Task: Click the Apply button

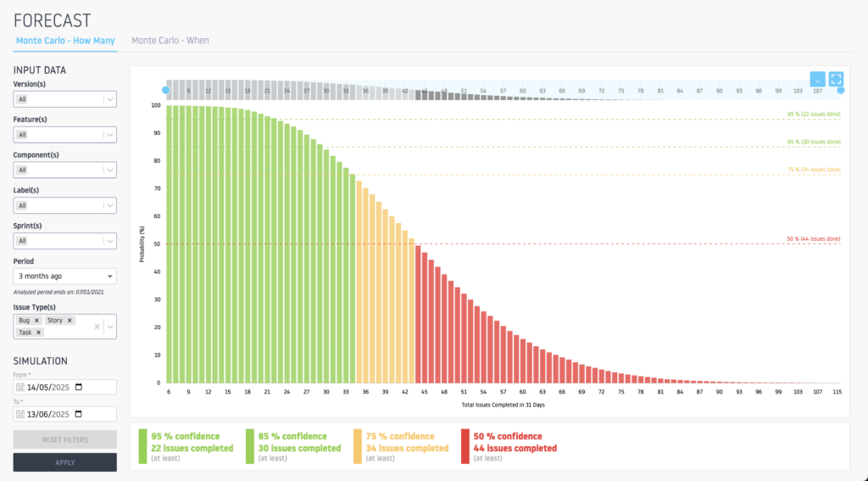Action: click(65, 462)
